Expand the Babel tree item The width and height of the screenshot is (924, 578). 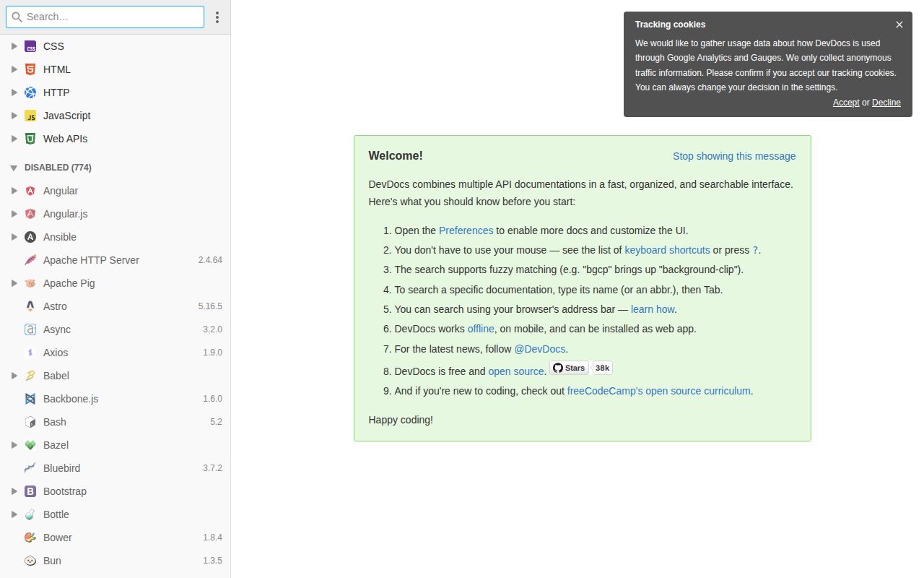pos(14,375)
